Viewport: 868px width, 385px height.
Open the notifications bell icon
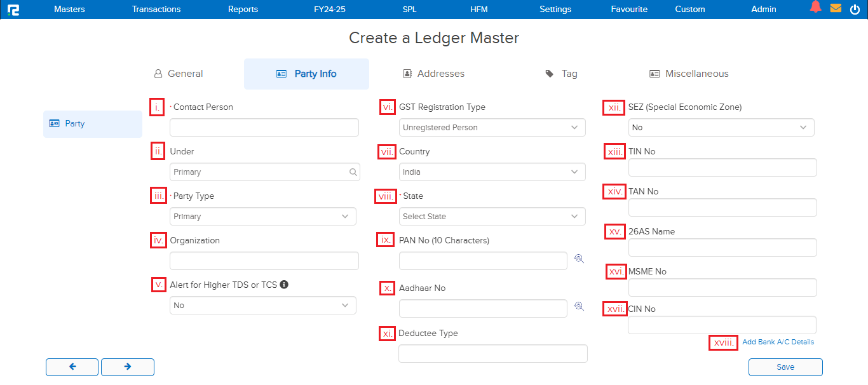[815, 8]
